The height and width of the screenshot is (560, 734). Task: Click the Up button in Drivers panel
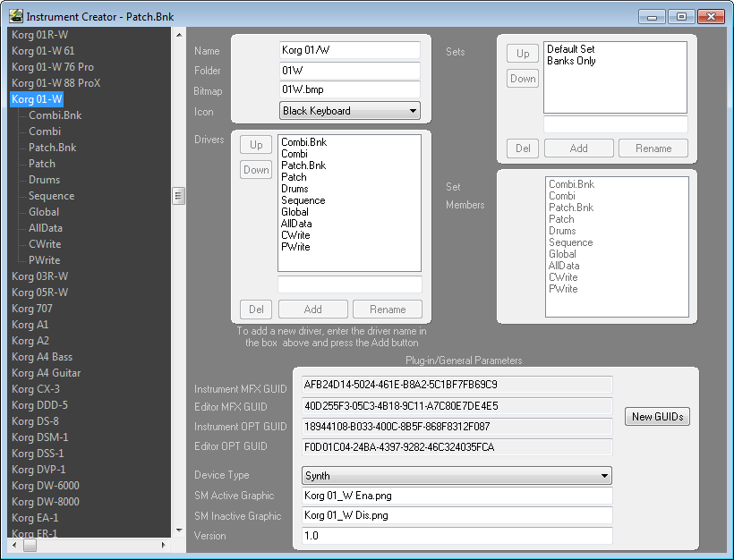click(x=256, y=145)
